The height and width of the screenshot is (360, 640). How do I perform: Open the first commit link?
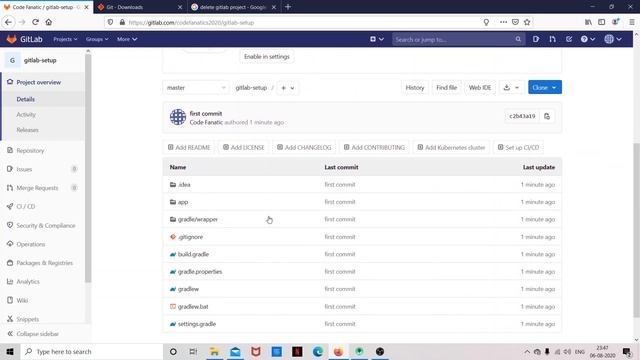pos(206,113)
